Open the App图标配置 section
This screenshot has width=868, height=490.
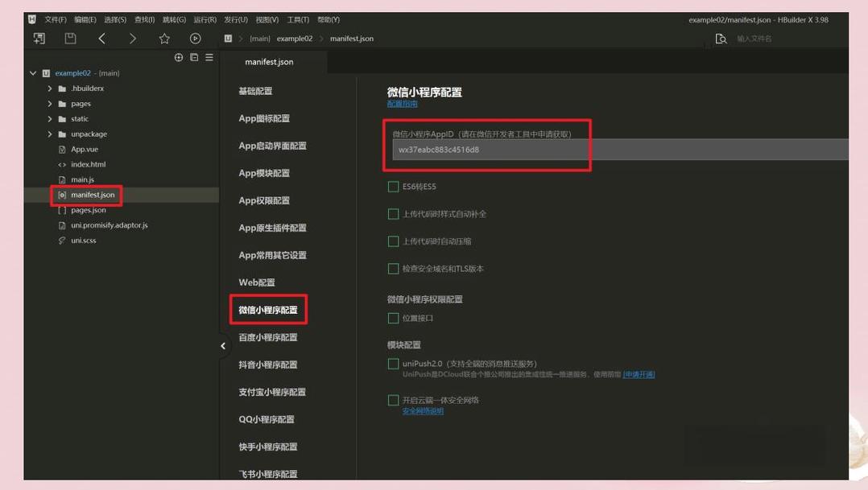264,118
